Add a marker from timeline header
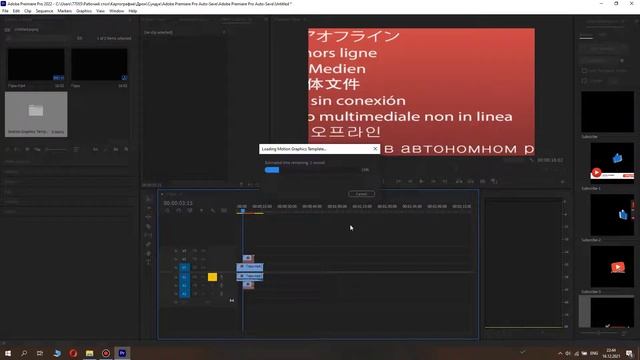Screen dimensions: 640x360 (202, 211)
